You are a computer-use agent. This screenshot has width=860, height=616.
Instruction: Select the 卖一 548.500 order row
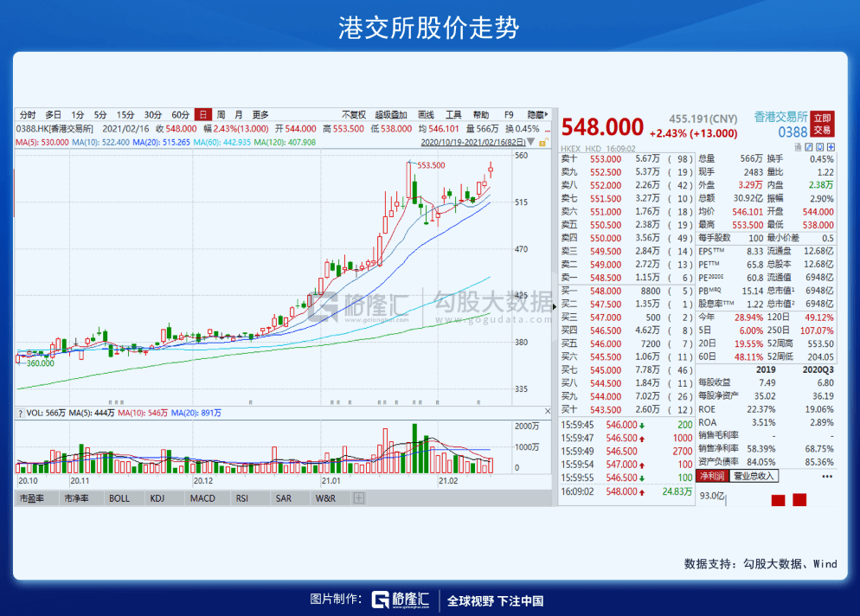(x=627, y=278)
